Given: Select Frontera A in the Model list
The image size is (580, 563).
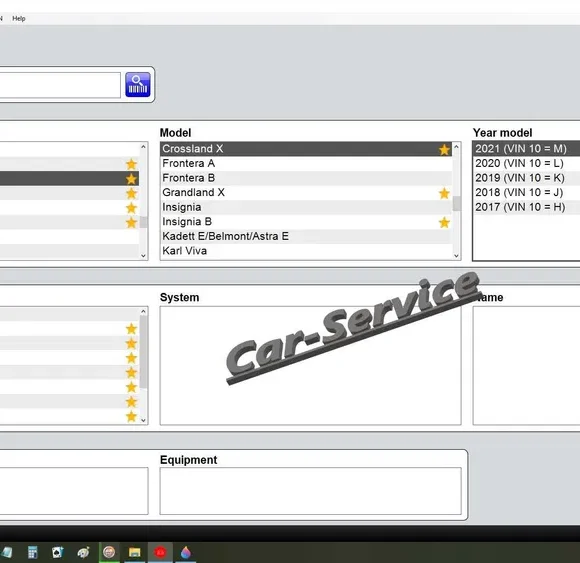Looking at the screenshot, I should coord(306,163).
